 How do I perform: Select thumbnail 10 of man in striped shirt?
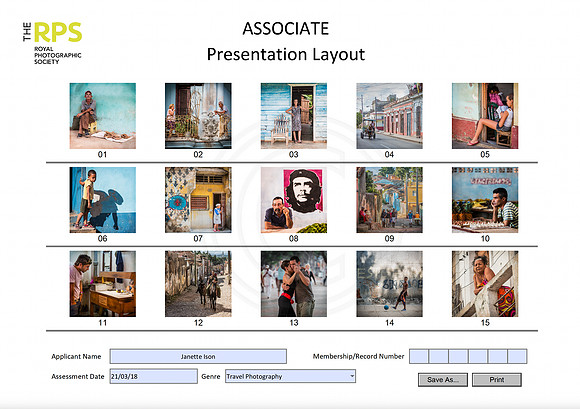(x=485, y=200)
